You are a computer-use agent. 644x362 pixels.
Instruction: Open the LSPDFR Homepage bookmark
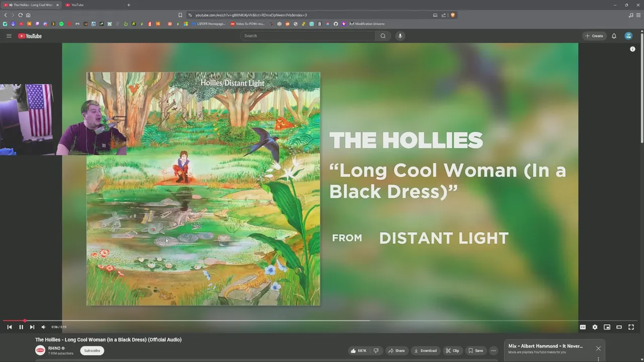pyautogui.click(x=209, y=24)
